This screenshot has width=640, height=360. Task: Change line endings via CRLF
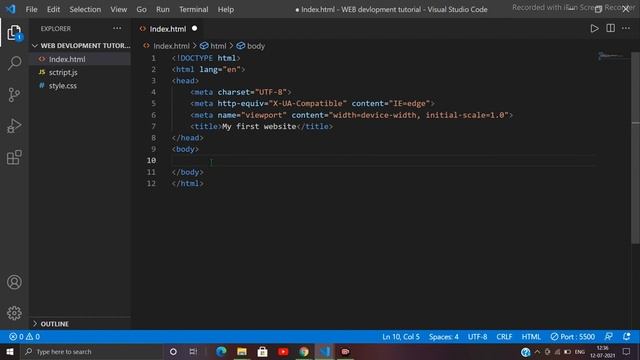(x=504, y=337)
